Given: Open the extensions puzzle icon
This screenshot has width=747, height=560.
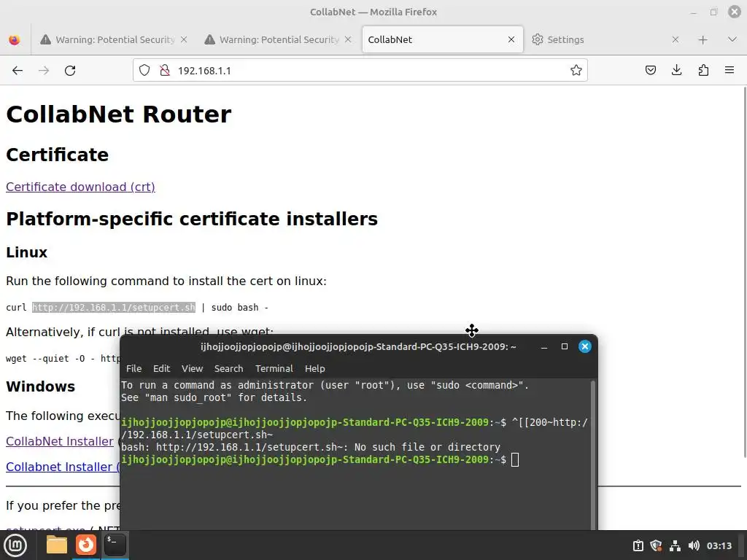Looking at the screenshot, I should (x=703, y=71).
